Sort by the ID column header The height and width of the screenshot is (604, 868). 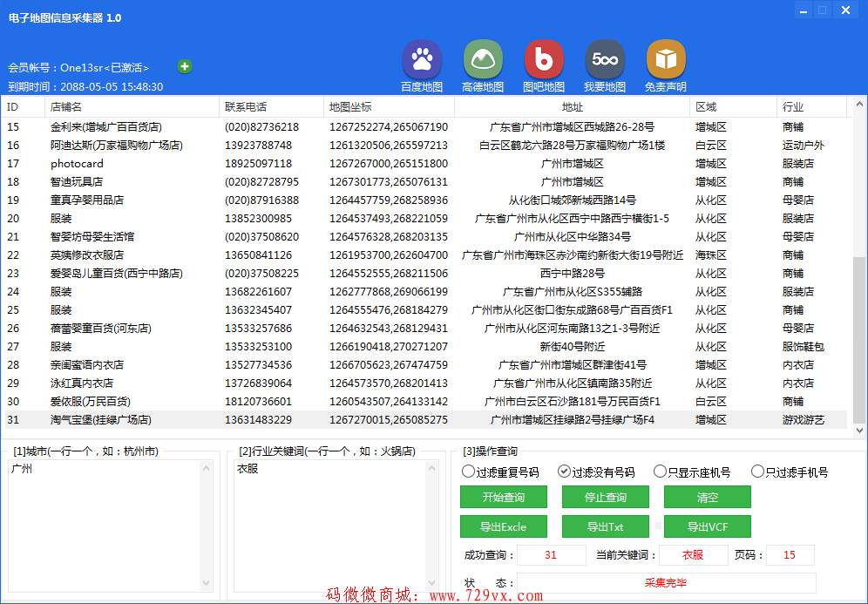pos(24,107)
